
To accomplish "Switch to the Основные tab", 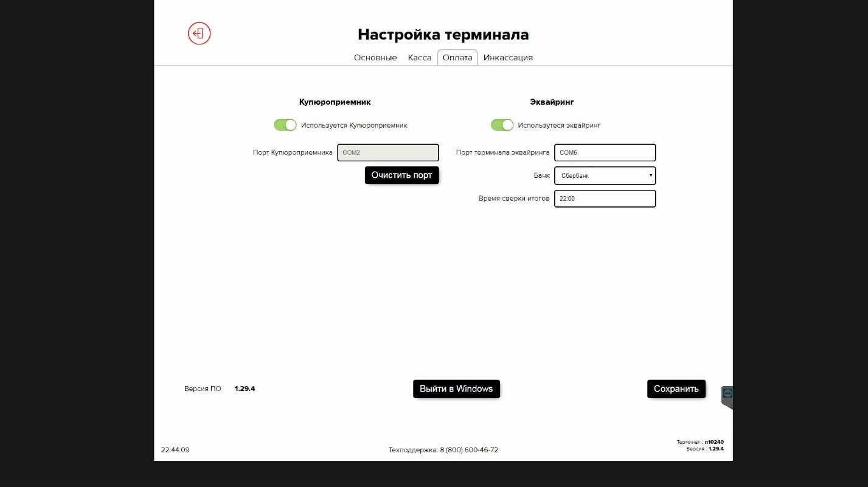I will (375, 58).
